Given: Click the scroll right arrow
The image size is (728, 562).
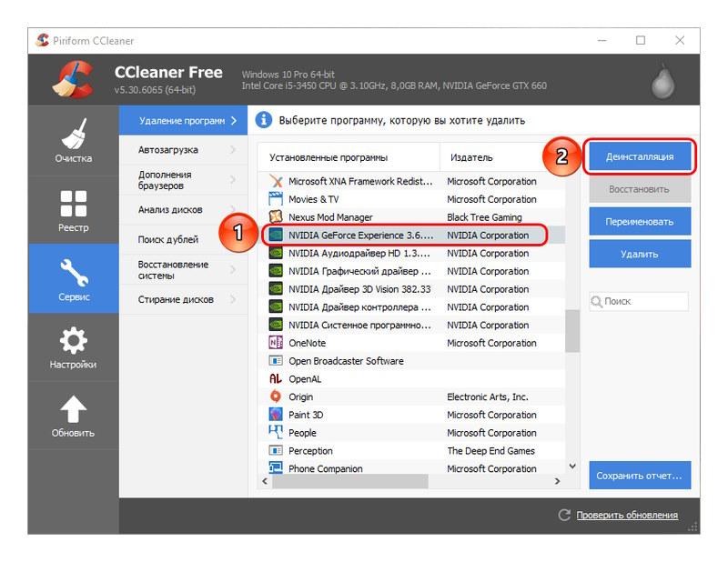Looking at the screenshot, I should pyautogui.click(x=557, y=481).
